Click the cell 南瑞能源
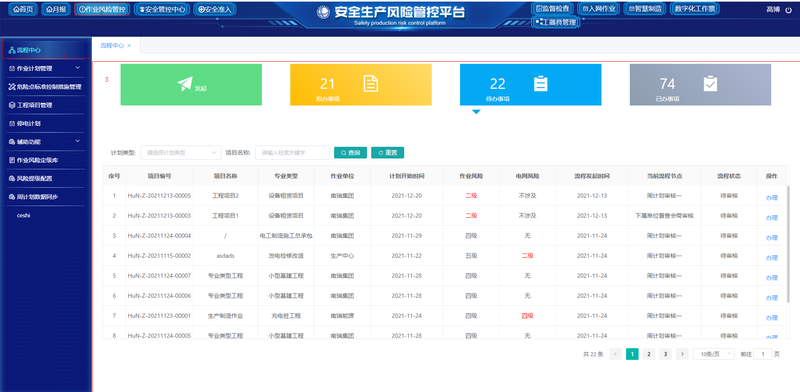The width and height of the screenshot is (800, 392). (342, 316)
